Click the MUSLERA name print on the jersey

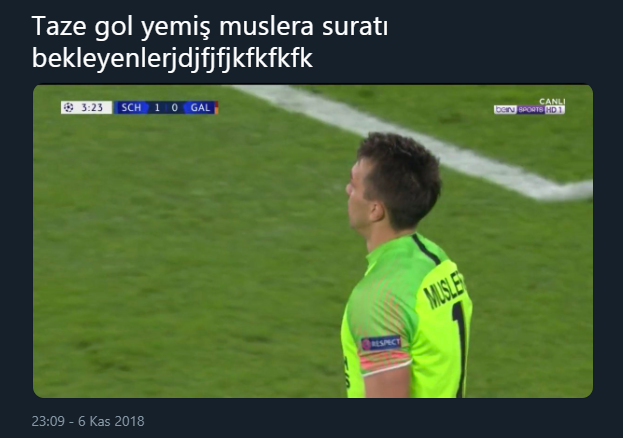point(445,289)
